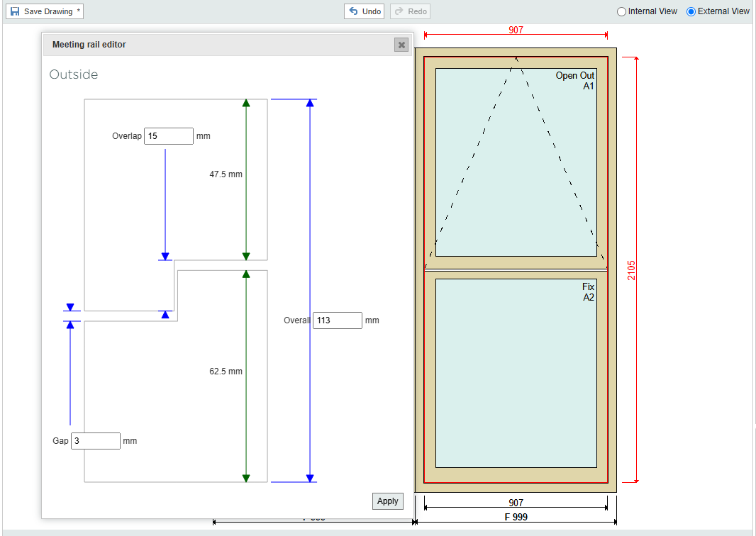Apply the meeting rail changes
The width and height of the screenshot is (756, 536).
(x=387, y=501)
